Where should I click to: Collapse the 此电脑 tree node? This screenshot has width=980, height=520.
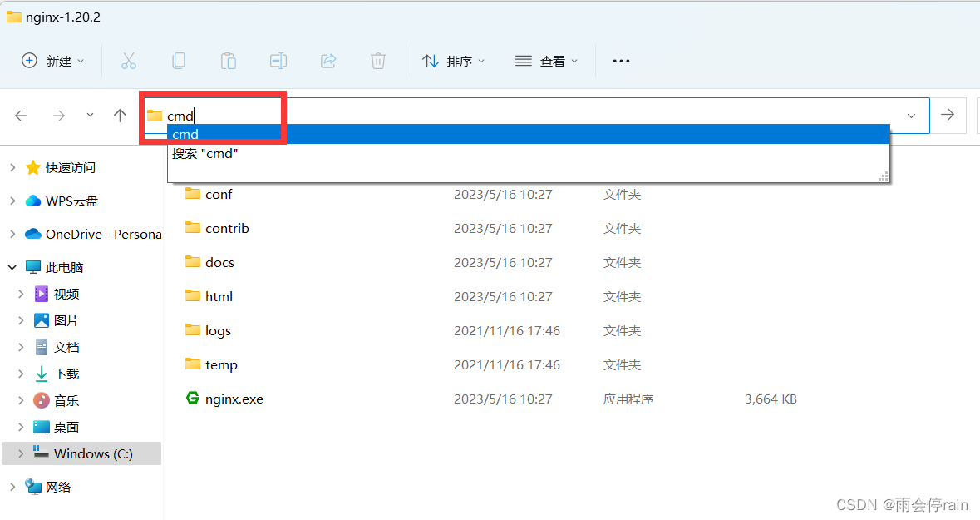click(x=12, y=267)
